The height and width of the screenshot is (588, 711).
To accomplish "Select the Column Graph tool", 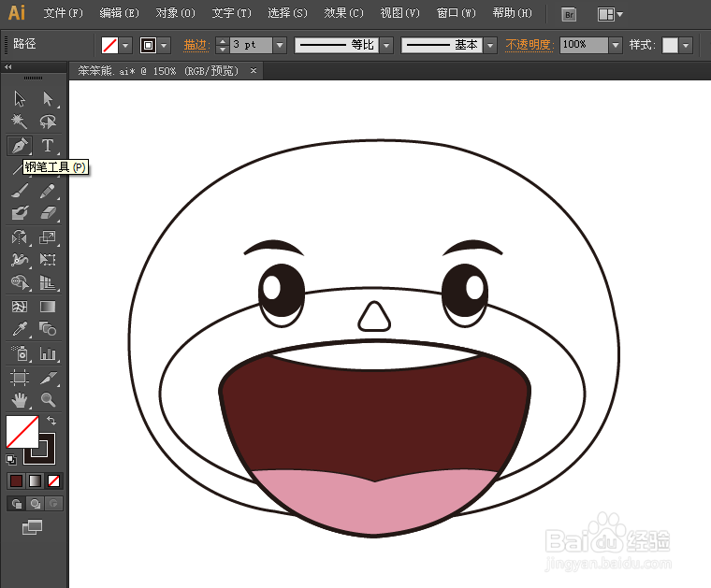I will pyautogui.click(x=48, y=352).
